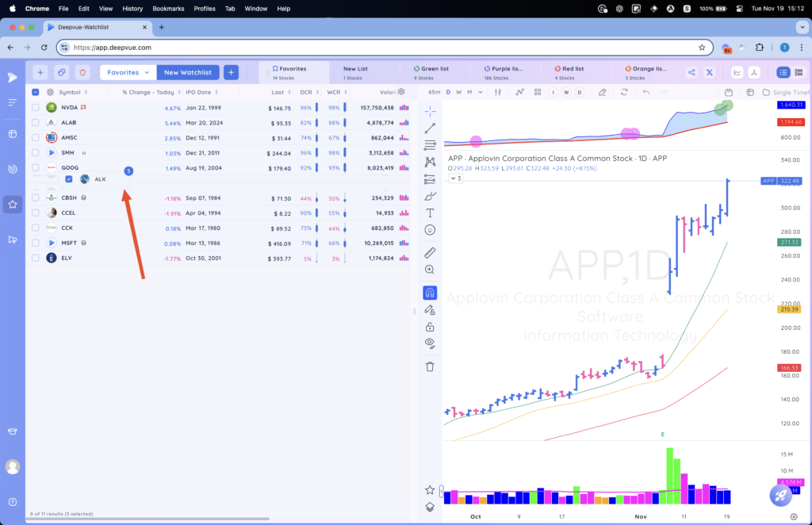Open the emoji sticker tool

(430, 230)
